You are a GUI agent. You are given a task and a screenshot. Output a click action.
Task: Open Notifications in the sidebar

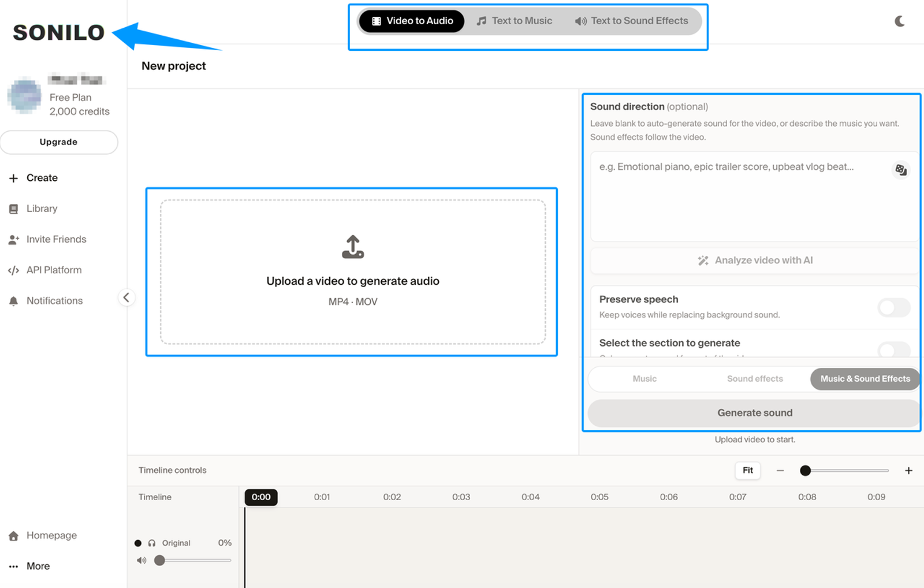tap(46, 300)
